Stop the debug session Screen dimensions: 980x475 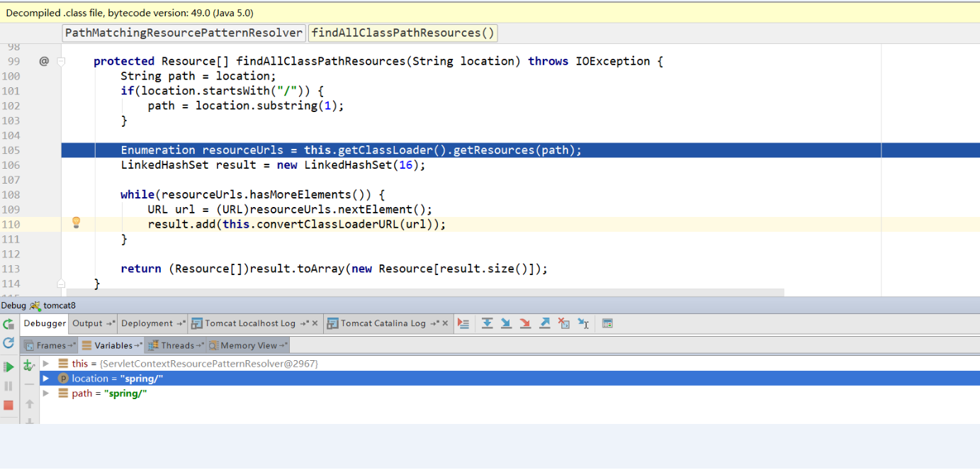coord(9,404)
